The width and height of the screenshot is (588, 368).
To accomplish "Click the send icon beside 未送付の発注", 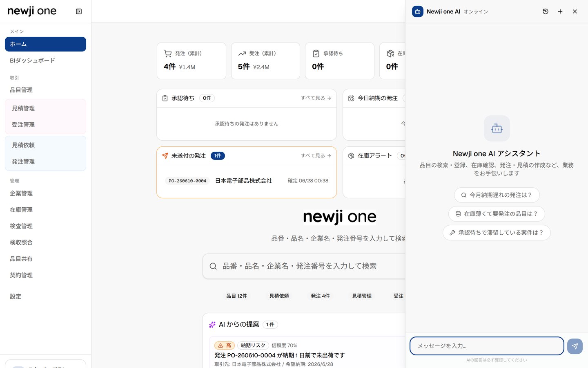I will 165,156.
